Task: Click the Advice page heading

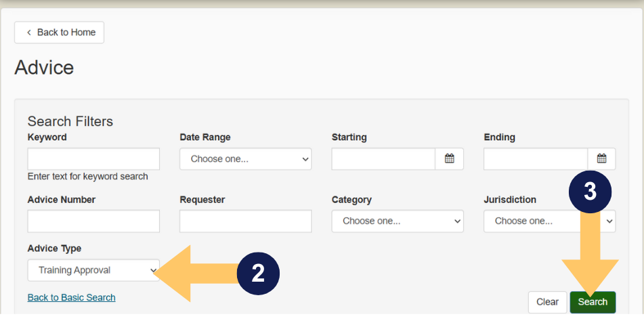Action: [x=44, y=68]
